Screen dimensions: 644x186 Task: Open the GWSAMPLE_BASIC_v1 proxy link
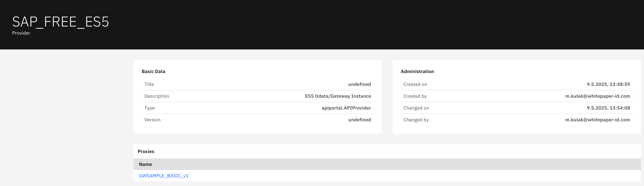click(x=163, y=176)
